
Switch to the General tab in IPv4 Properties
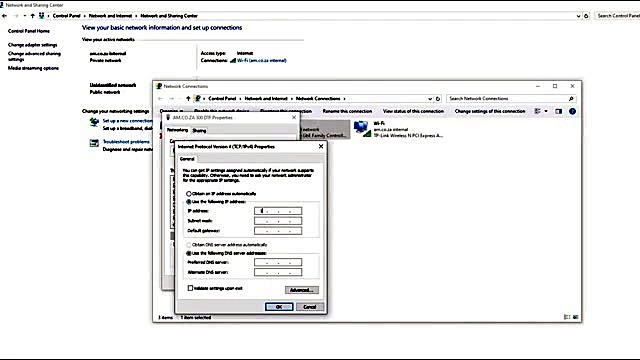[x=187, y=159]
